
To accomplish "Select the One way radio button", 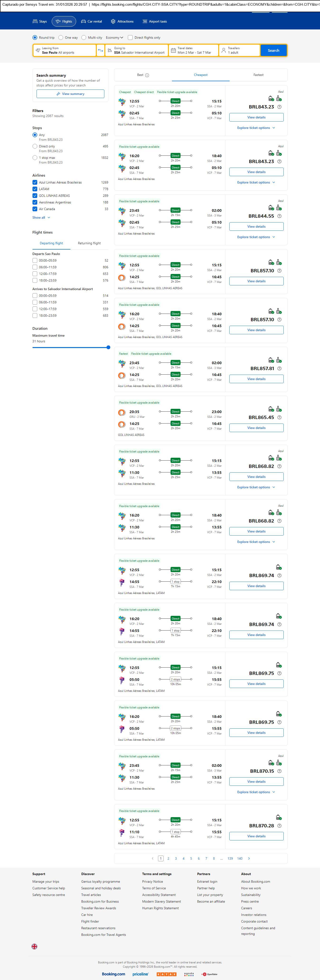I will click(60, 38).
